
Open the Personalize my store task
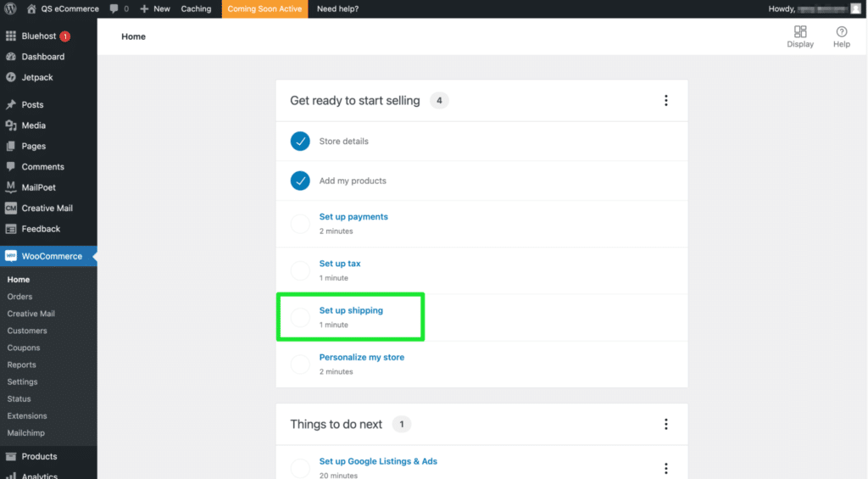(x=361, y=357)
